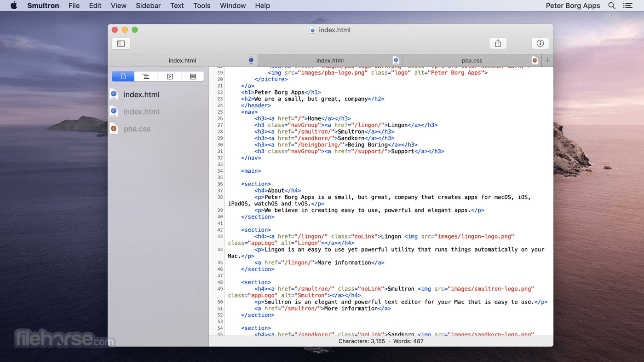Click the "We believe in creating" paragraph line

[369, 210]
